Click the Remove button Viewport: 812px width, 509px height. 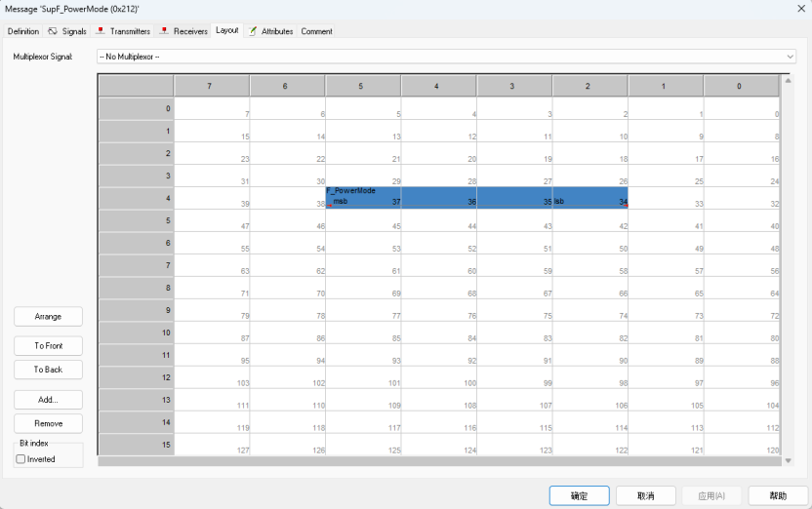pyautogui.click(x=48, y=423)
